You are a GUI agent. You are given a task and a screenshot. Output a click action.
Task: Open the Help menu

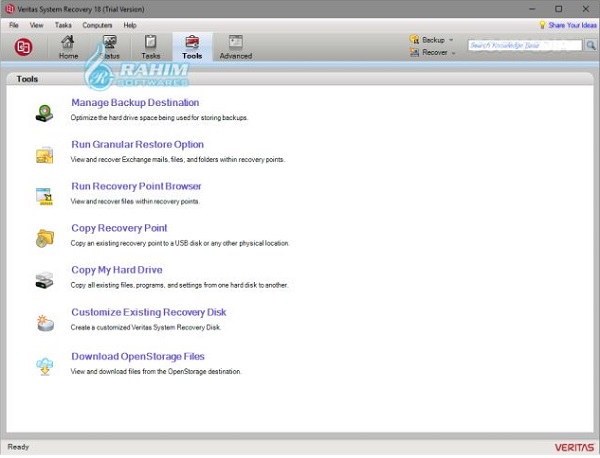pos(130,25)
